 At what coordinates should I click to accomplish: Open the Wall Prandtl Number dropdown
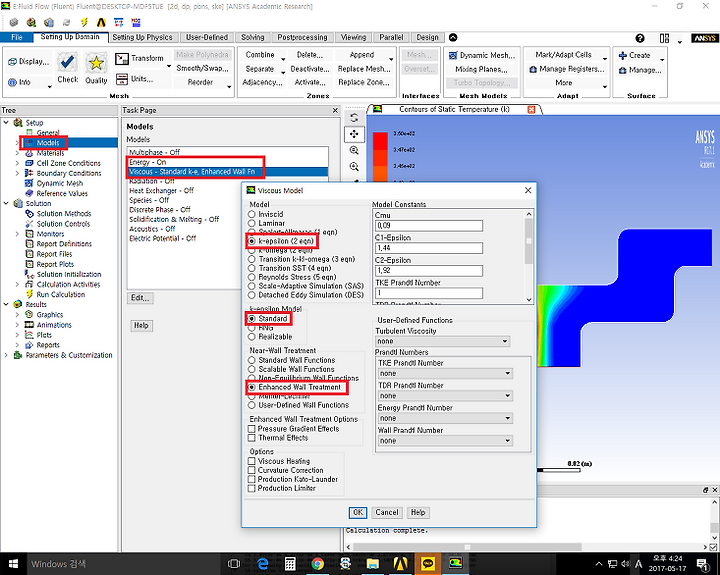[445, 441]
